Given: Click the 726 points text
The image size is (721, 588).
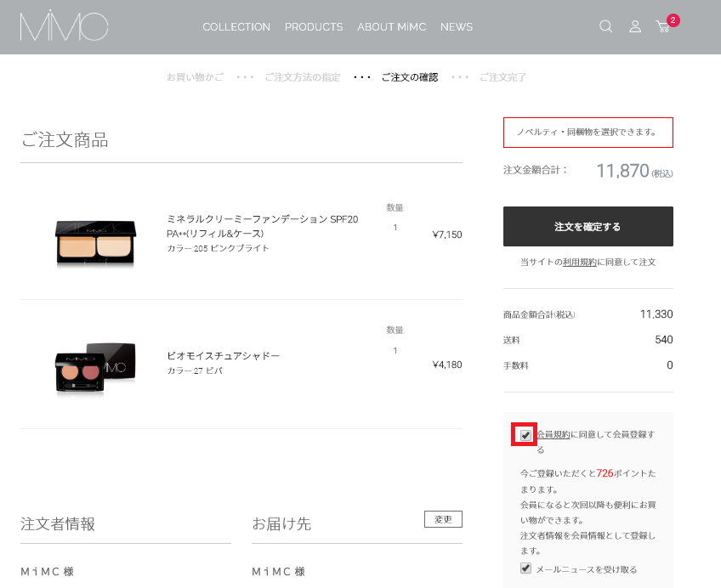Looking at the screenshot, I should click(605, 473).
